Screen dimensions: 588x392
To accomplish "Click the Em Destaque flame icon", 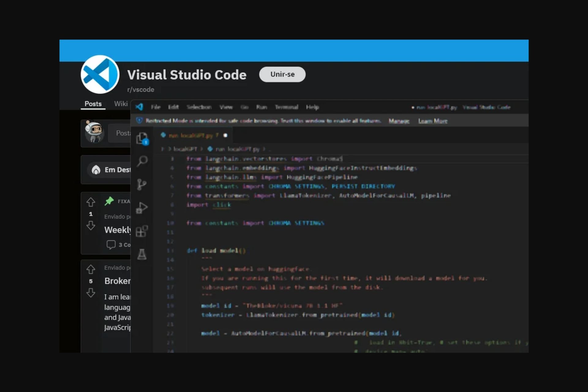I will pyautogui.click(x=96, y=170).
